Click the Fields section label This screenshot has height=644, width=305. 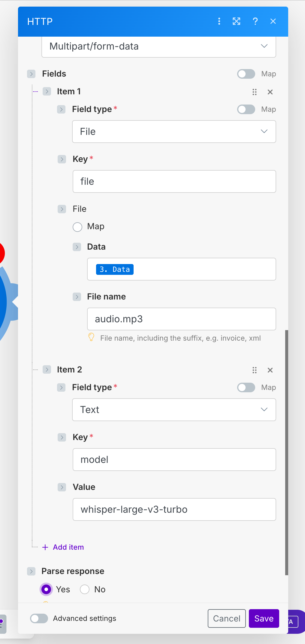coord(54,74)
